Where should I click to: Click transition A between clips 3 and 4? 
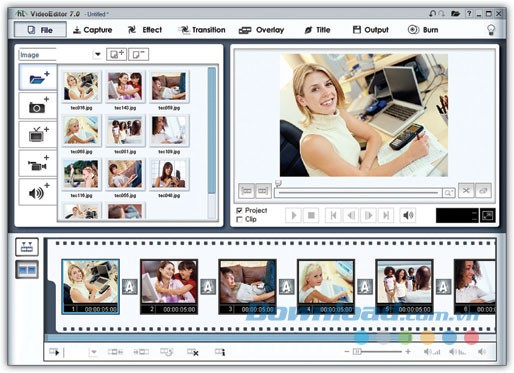pos(286,287)
